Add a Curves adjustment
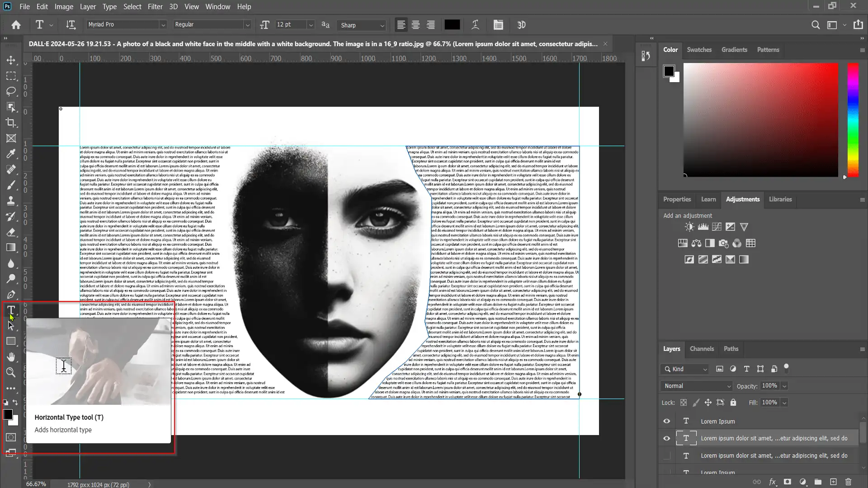Viewport: 868px width, 488px height. tap(717, 227)
